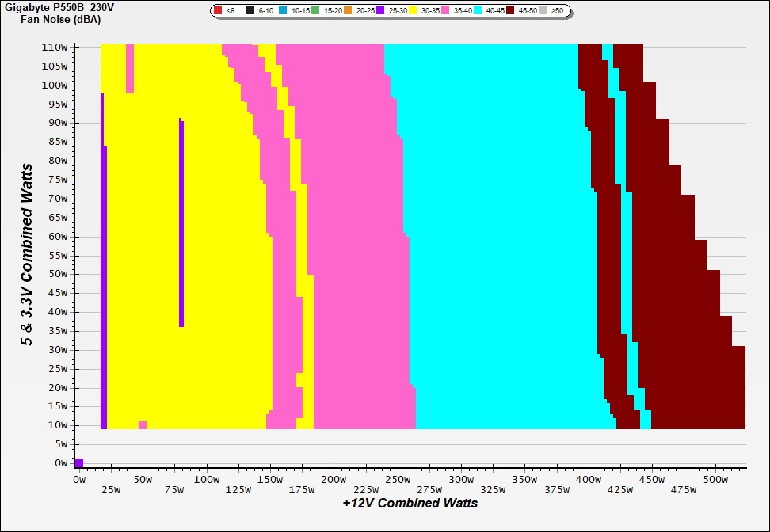Image resolution: width=770 pixels, height=532 pixels.
Task: Click the gray >50 legend swatch
Action: (543, 12)
